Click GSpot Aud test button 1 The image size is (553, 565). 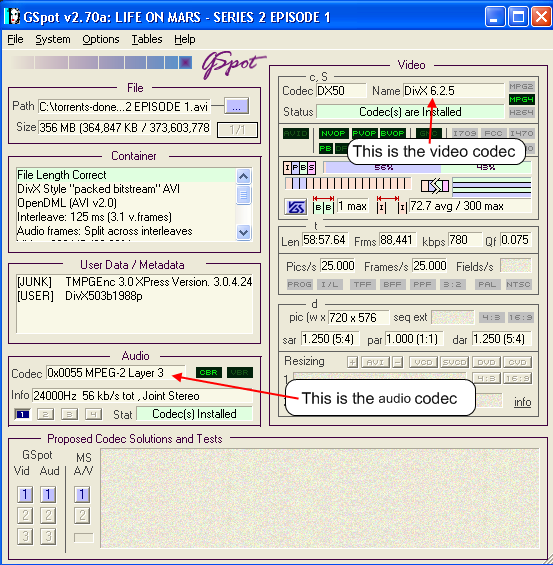48,494
